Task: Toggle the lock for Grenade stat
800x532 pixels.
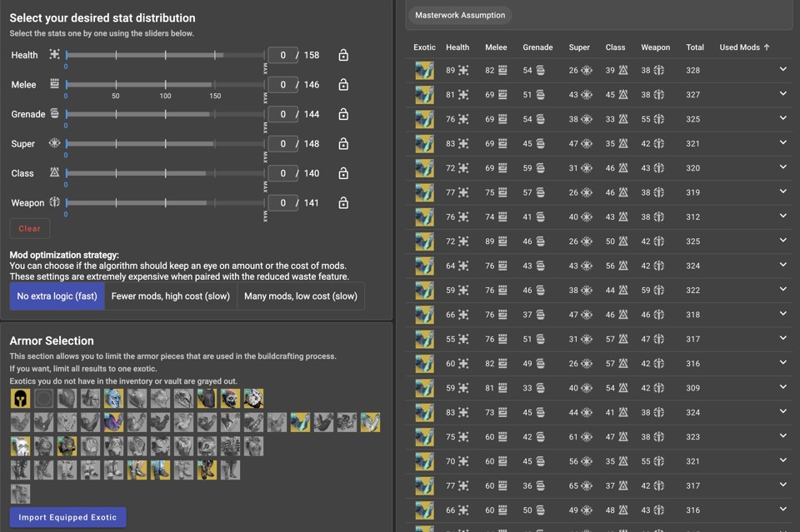Action: [343, 114]
